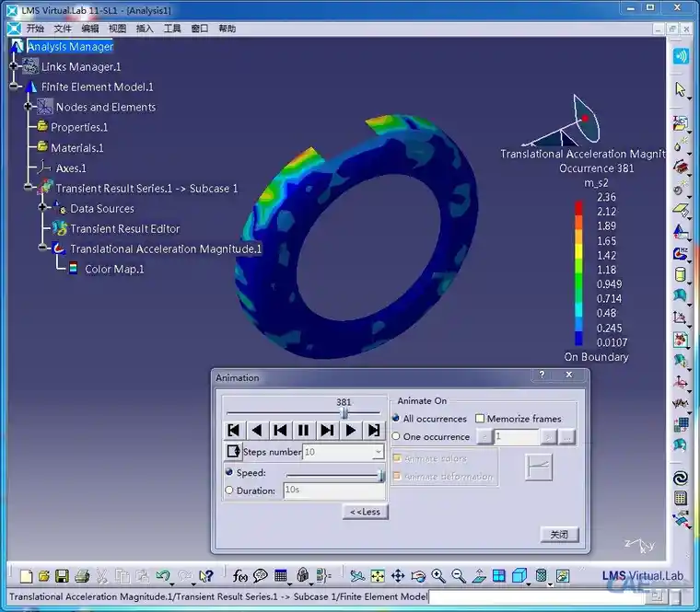Open the 工具 menu

(172, 29)
